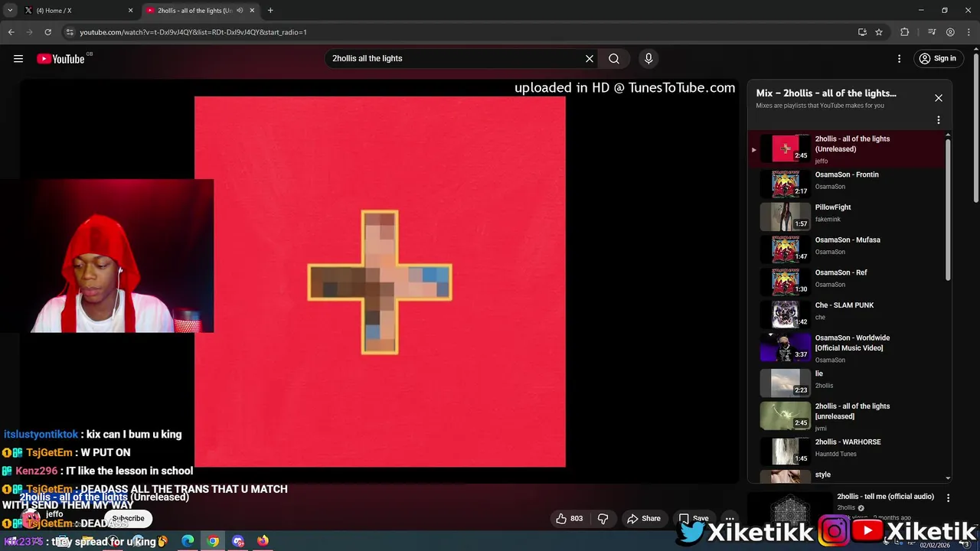Open Firefox from the taskbar
Image resolution: width=980 pixels, height=551 pixels.
[263, 541]
